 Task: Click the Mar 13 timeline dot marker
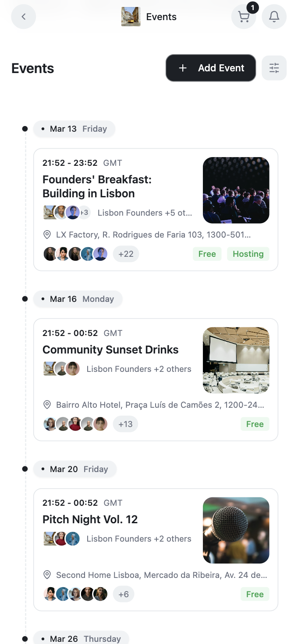click(25, 129)
